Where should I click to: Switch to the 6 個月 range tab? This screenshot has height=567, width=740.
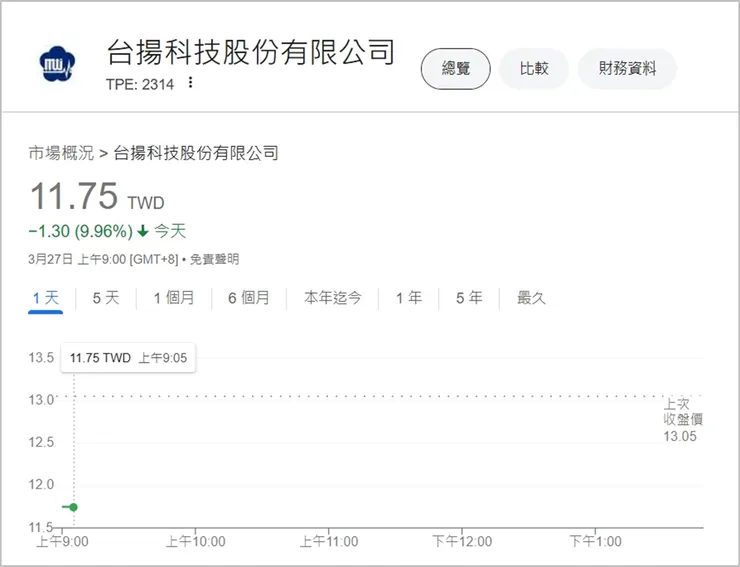pos(249,298)
